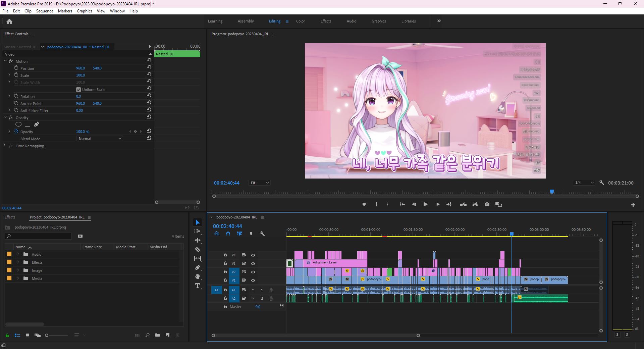Select the Razor tool
Screen dimensions: 644x349
198,249
